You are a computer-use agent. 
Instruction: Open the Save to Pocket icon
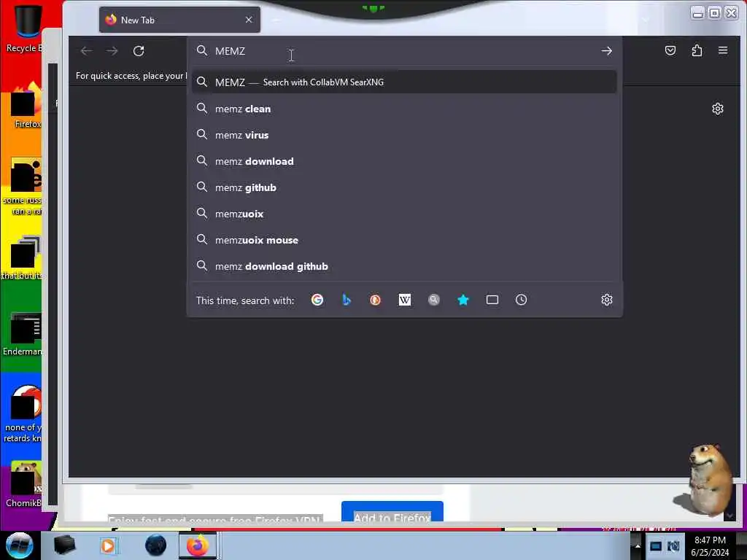(670, 50)
